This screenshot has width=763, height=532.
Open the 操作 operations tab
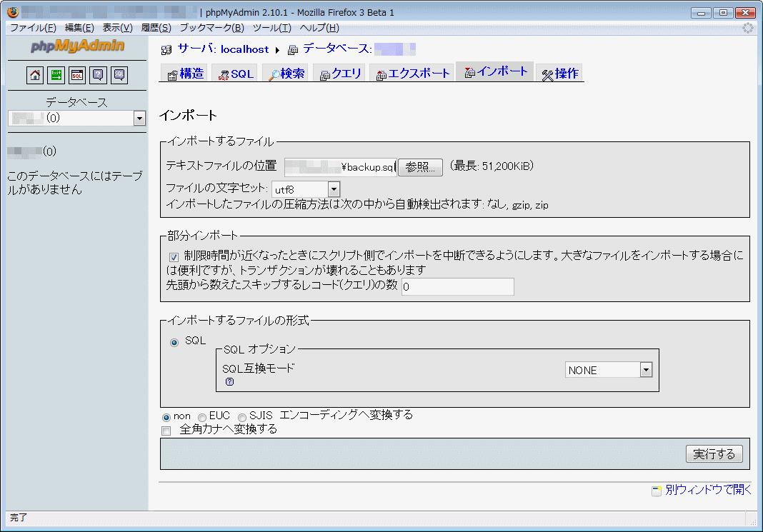[560, 74]
